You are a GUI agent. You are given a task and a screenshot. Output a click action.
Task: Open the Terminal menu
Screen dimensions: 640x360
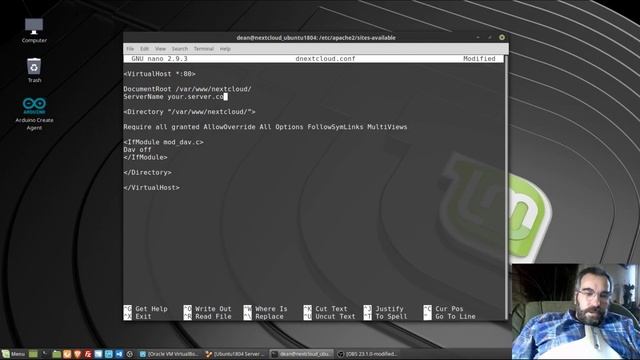coord(204,49)
